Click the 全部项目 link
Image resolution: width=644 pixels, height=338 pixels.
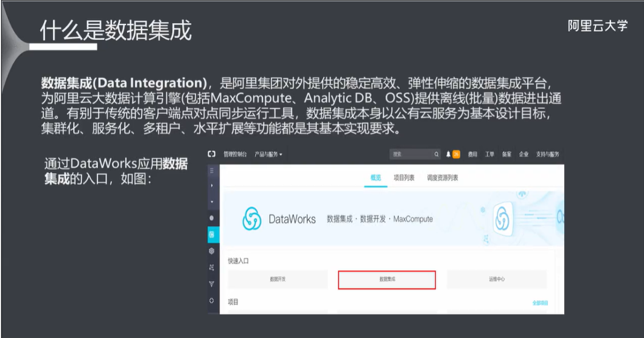[540, 303]
